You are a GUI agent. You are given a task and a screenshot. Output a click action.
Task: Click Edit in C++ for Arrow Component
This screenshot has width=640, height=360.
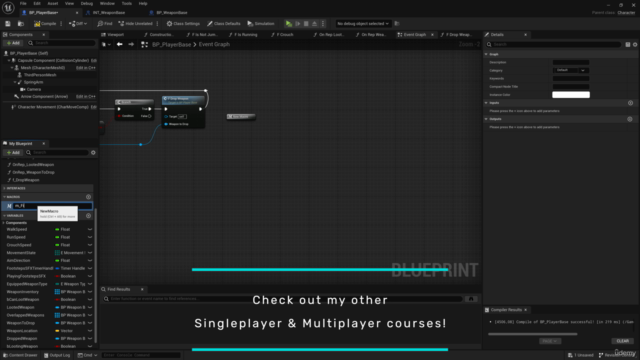tap(86, 96)
